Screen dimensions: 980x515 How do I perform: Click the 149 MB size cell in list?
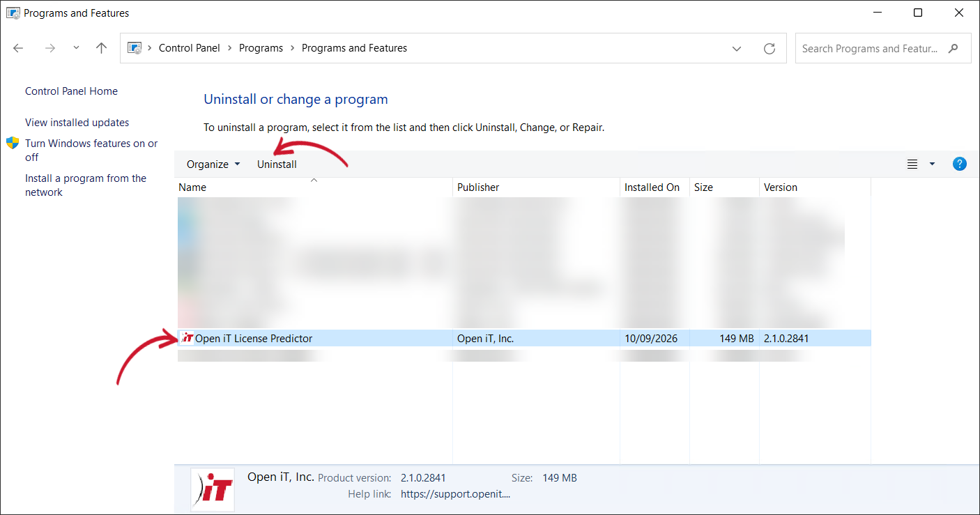point(737,339)
